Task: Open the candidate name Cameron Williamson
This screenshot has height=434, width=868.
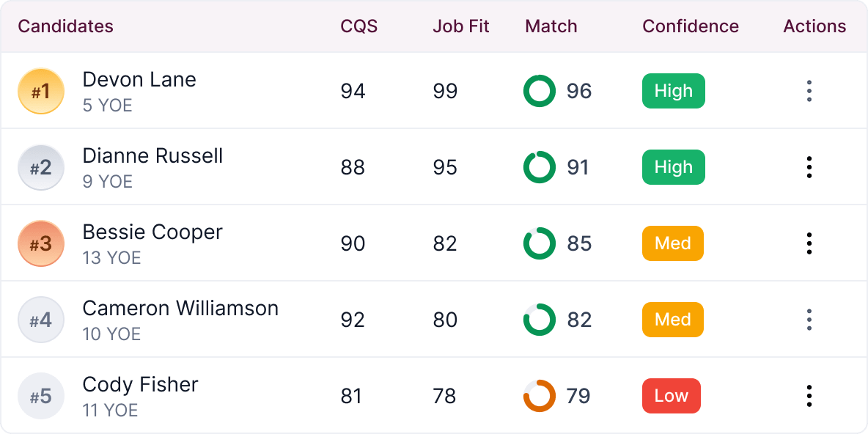Action: 180,309
